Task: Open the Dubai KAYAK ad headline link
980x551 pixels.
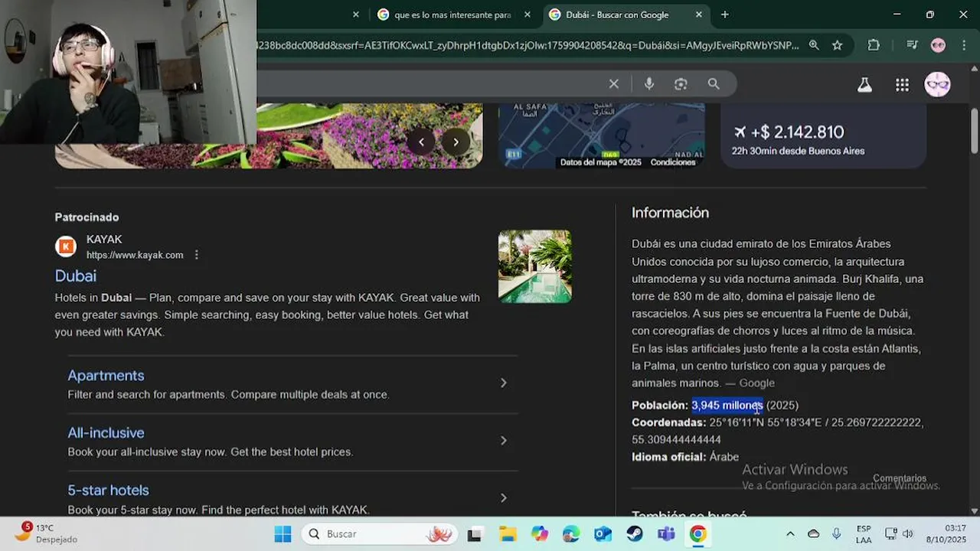Action: click(75, 275)
